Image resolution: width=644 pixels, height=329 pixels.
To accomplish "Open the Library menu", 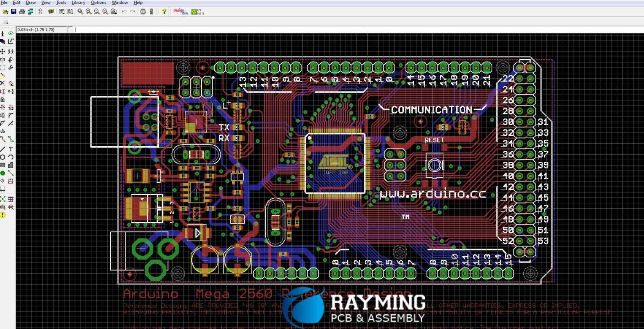I will pyautogui.click(x=78, y=3).
